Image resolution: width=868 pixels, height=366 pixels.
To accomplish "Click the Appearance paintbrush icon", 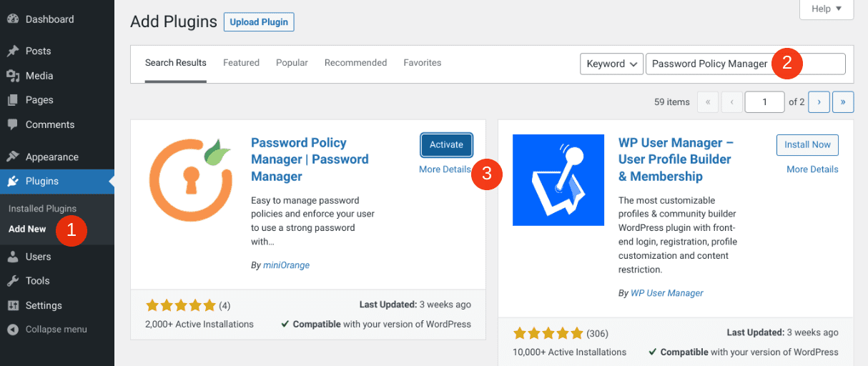I will click(x=13, y=157).
